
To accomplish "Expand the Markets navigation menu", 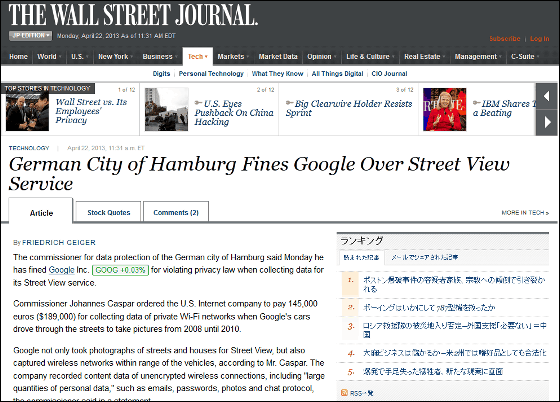I will [233, 56].
